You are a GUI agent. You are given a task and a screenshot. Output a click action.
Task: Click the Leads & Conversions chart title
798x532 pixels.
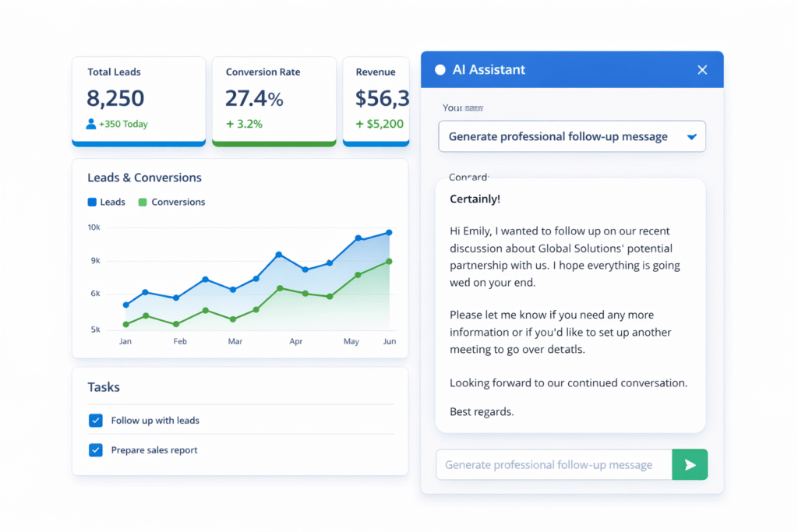point(144,178)
